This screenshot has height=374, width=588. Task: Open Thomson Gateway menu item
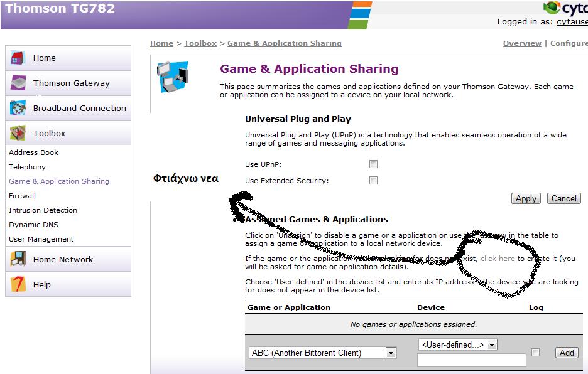[x=68, y=83]
